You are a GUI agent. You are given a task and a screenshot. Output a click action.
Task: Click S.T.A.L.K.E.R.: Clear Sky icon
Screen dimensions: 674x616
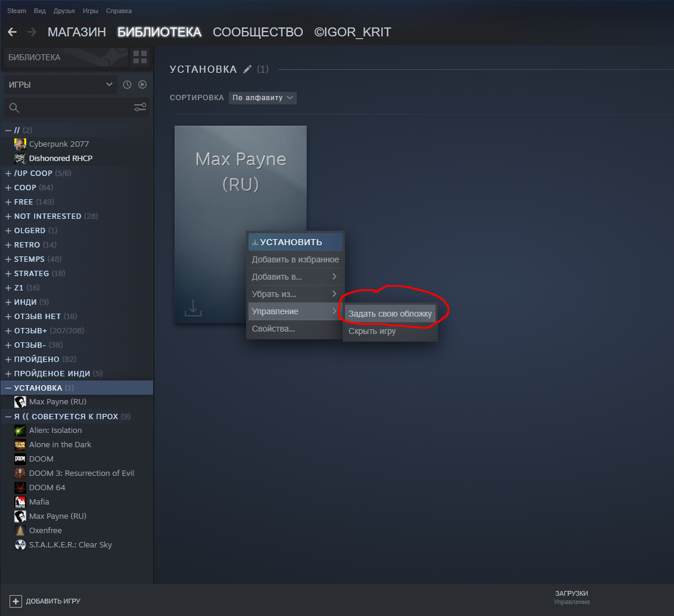click(20, 545)
